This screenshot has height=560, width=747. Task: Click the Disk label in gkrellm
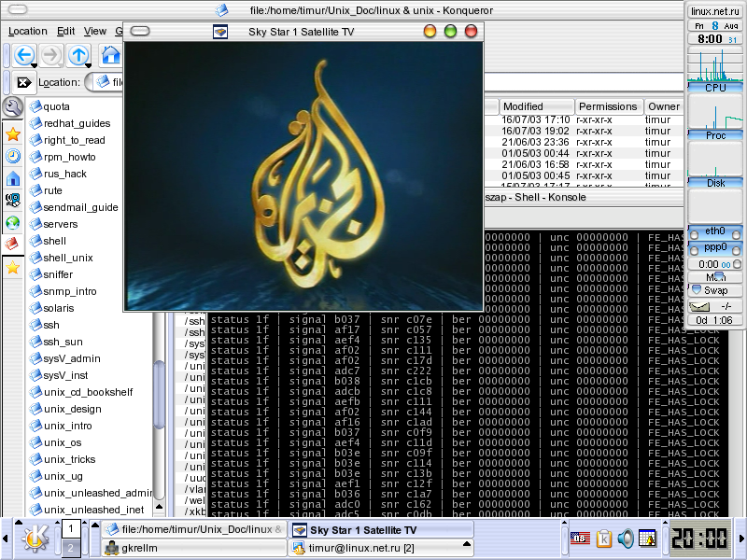point(715,183)
